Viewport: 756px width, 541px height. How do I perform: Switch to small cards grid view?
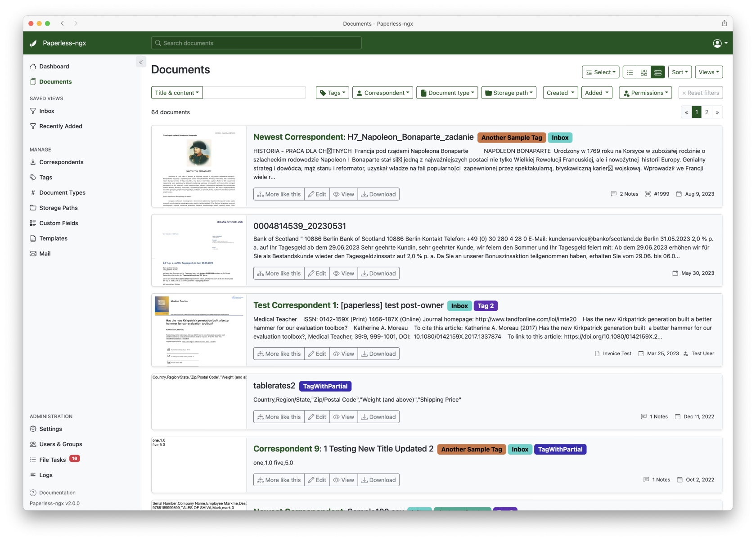(x=643, y=72)
